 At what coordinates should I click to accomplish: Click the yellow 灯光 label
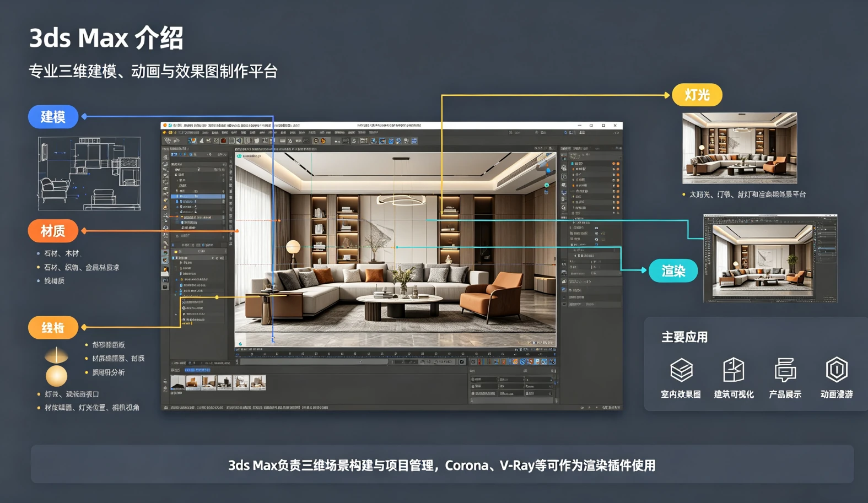point(697,95)
